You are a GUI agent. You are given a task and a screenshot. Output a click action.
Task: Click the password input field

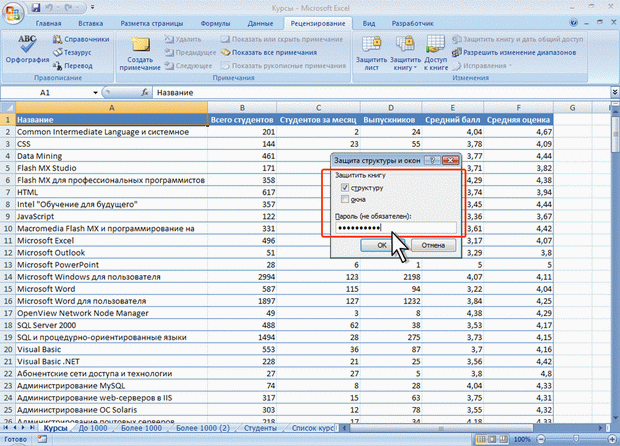(395, 228)
